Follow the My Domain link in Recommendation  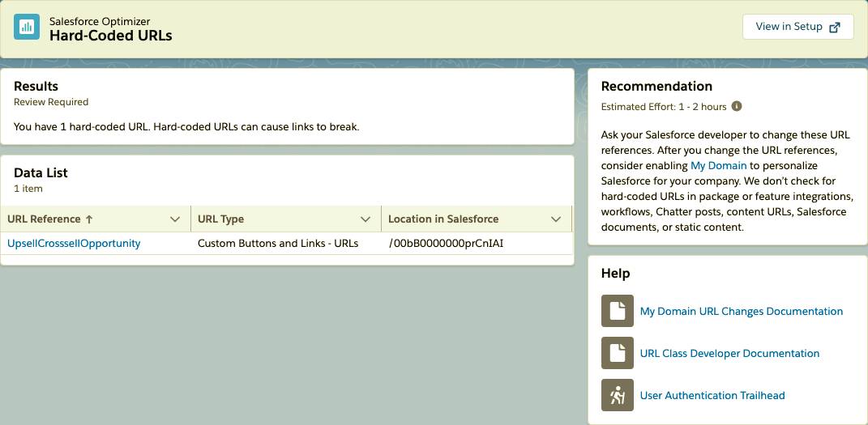click(x=719, y=166)
